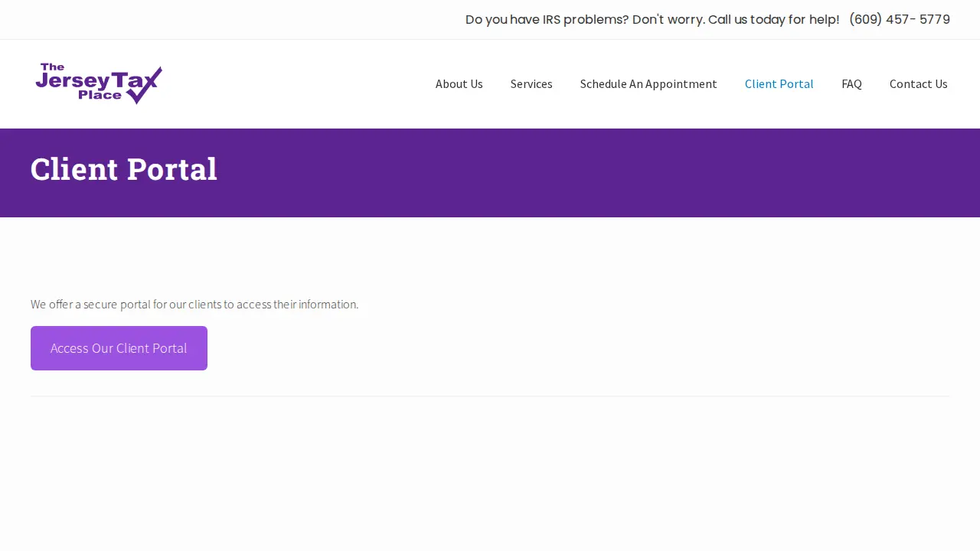
Task: Navigate to Contact Us
Action: coord(919,84)
